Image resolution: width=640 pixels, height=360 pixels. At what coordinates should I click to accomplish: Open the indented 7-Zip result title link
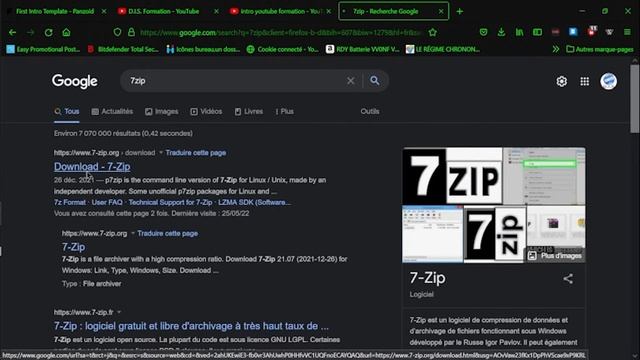tap(73, 247)
